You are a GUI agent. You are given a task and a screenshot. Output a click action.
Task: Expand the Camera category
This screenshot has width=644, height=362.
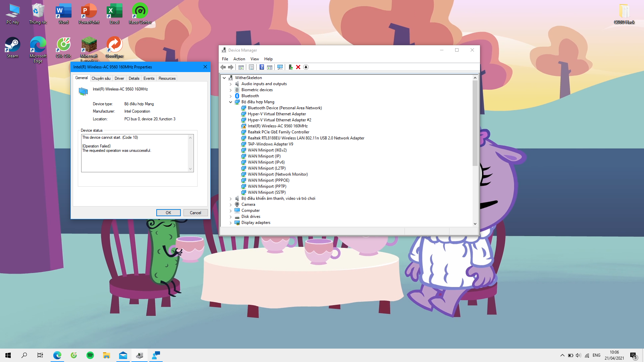(x=231, y=204)
